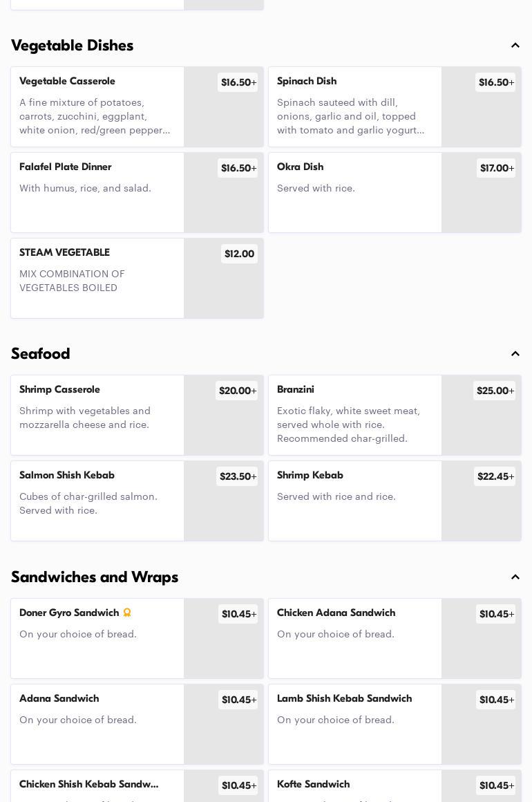Open the Lamb Shish Kebab Sandwich item
Viewport: 532px width, 802px height.
point(355,723)
